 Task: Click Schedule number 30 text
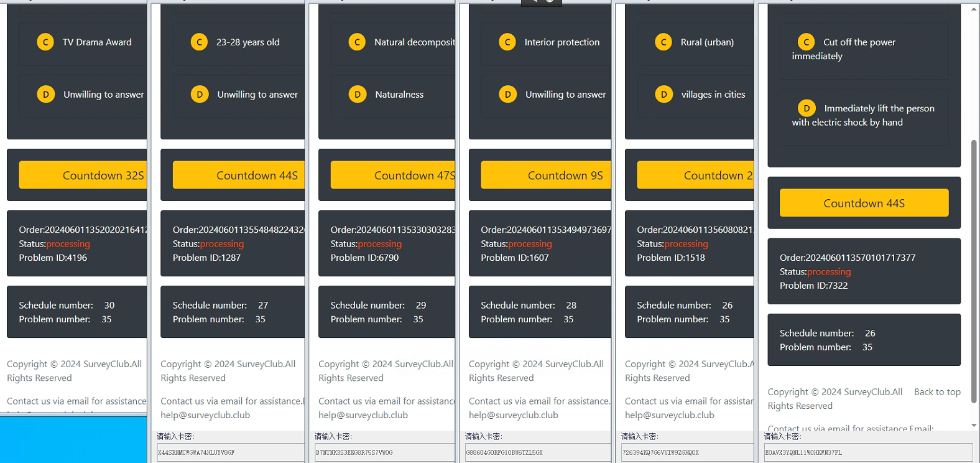(67, 305)
